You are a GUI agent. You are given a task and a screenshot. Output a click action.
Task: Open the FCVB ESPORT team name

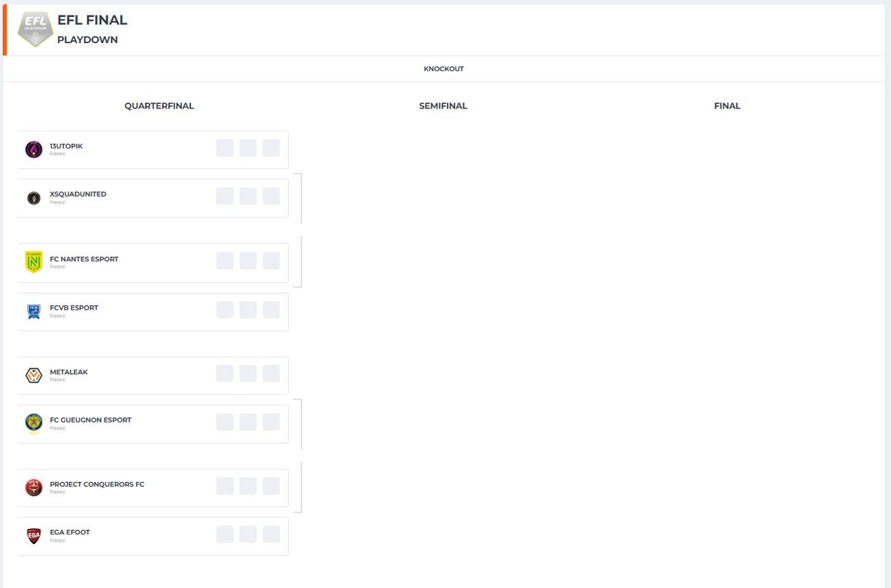click(74, 307)
